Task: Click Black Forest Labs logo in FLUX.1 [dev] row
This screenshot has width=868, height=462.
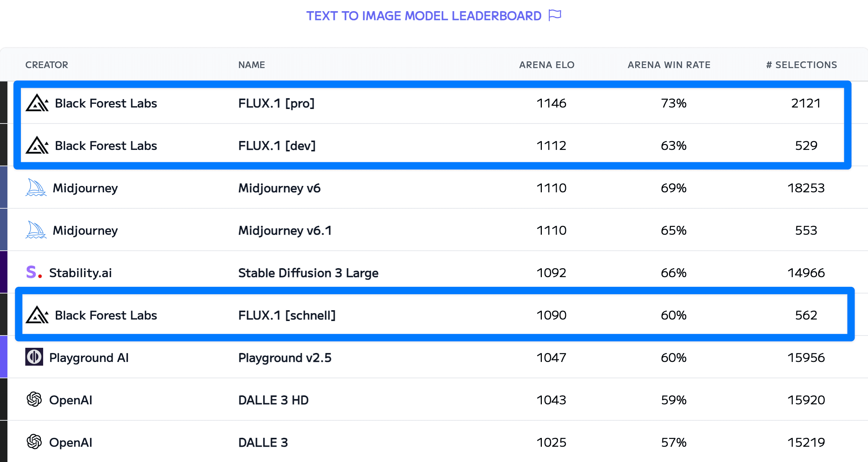Action: [37, 145]
